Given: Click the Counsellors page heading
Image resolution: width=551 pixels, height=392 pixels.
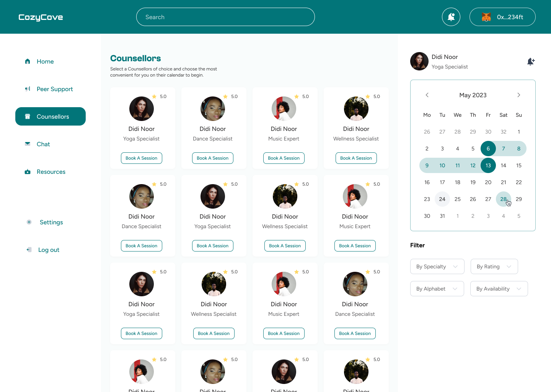Looking at the screenshot, I should [135, 58].
